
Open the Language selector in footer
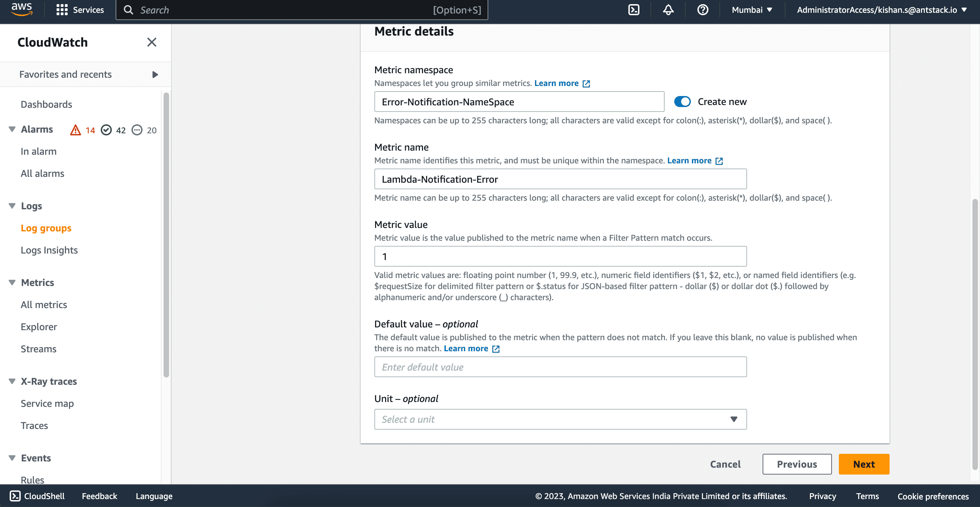pyautogui.click(x=154, y=496)
